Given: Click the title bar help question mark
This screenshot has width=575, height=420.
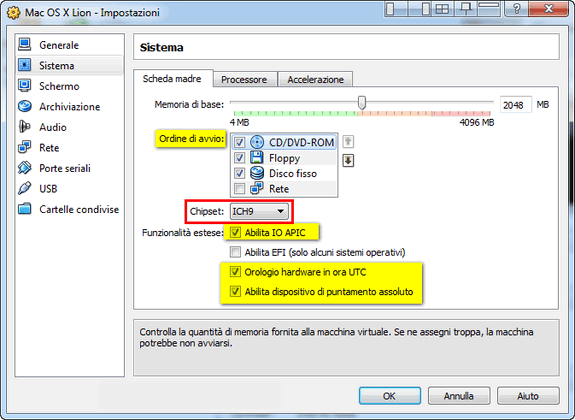Looking at the screenshot, I should pyautogui.click(x=516, y=8).
